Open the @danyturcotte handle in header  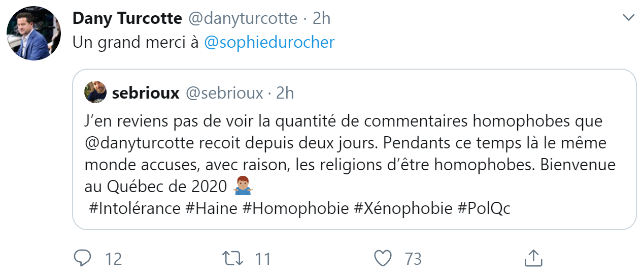click(243, 18)
